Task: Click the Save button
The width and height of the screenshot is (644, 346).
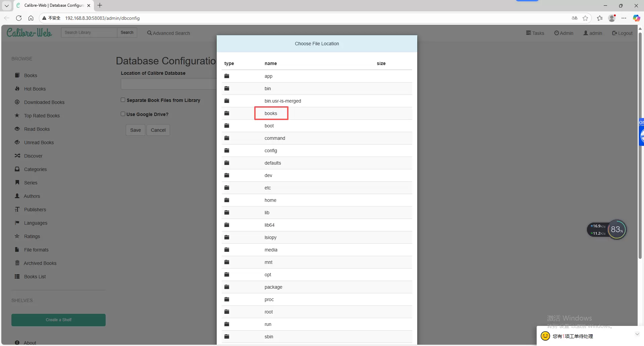Action: click(x=136, y=130)
